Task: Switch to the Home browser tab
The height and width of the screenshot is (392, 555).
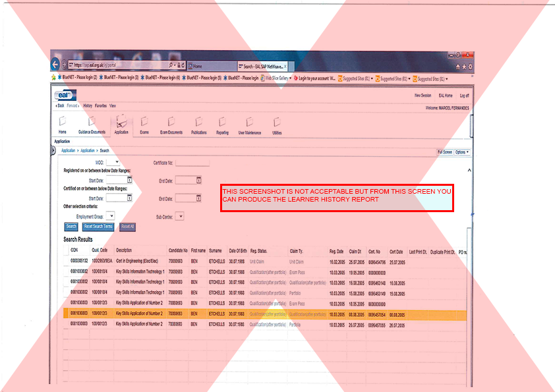Action: (x=212, y=66)
